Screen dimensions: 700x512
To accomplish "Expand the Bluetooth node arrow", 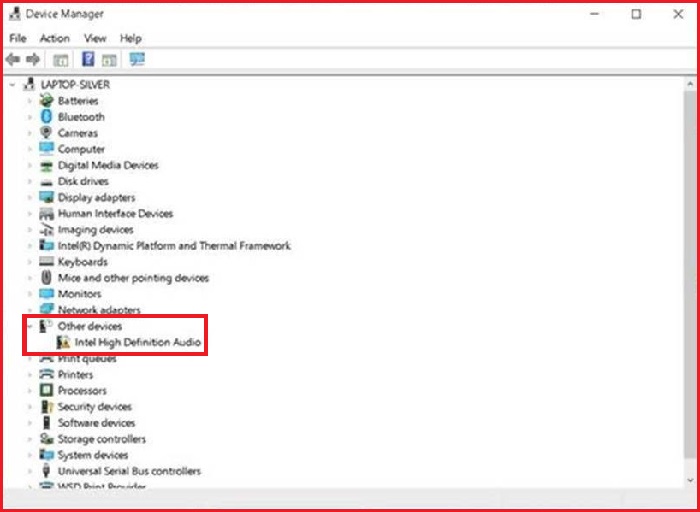I will coord(30,117).
